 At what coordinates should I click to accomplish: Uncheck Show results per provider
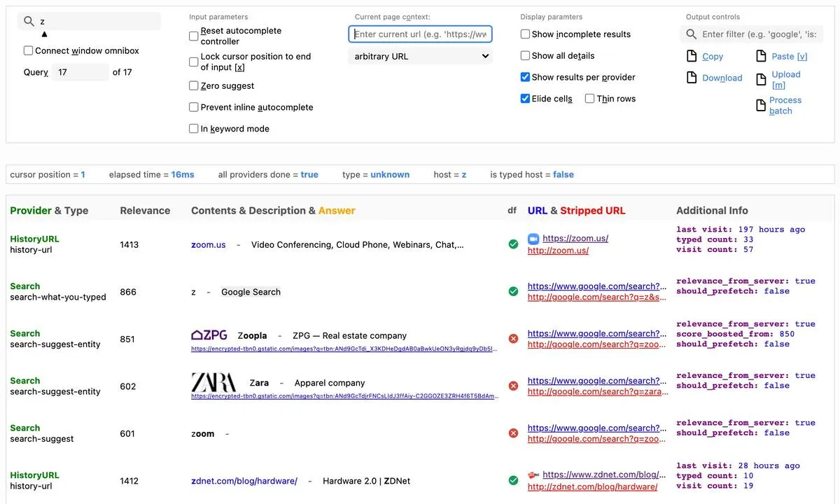[526, 77]
